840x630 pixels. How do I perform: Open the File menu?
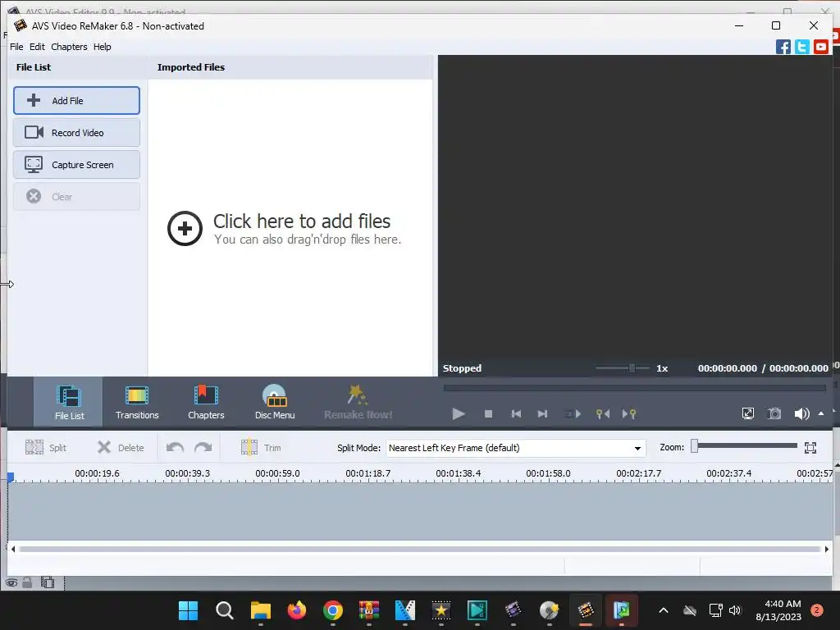pos(16,47)
